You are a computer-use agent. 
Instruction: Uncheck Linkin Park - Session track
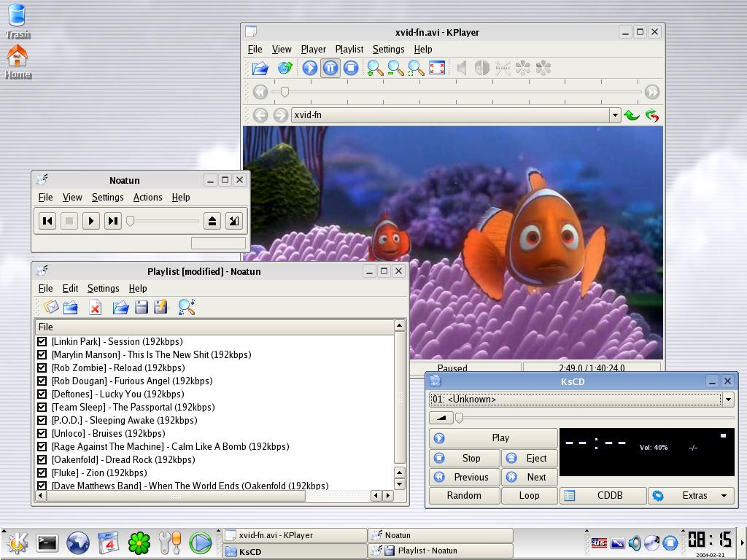(x=42, y=341)
